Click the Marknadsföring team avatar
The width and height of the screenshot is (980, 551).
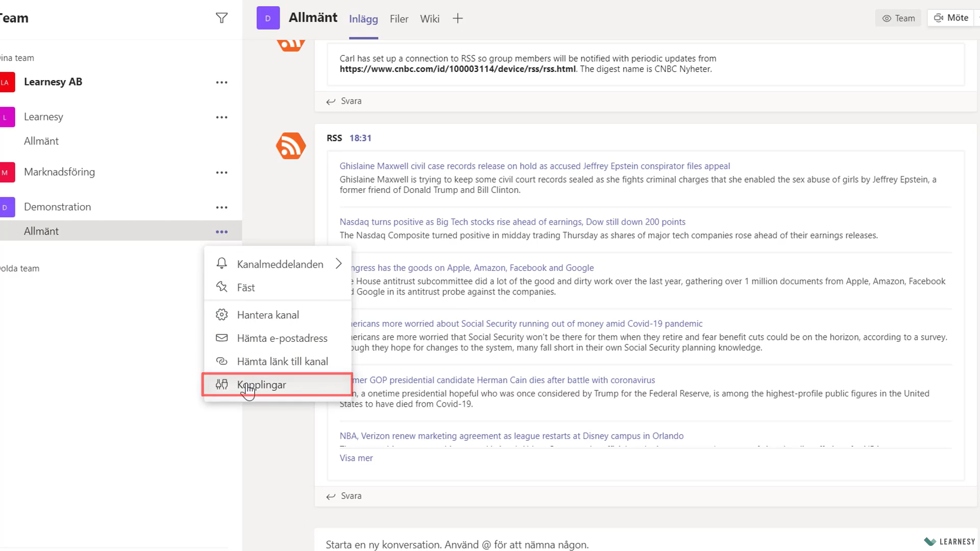[x=6, y=172]
